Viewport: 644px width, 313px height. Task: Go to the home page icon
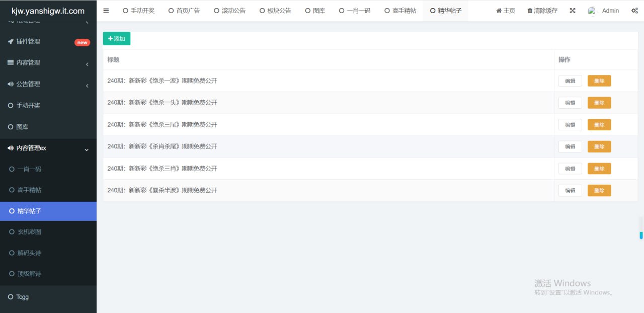499,11
